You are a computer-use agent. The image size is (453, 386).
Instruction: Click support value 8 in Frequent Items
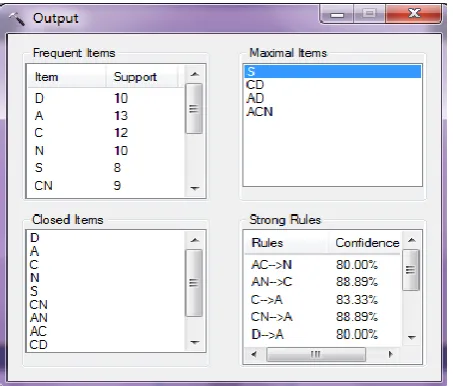pyautogui.click(x=117, y=168)
